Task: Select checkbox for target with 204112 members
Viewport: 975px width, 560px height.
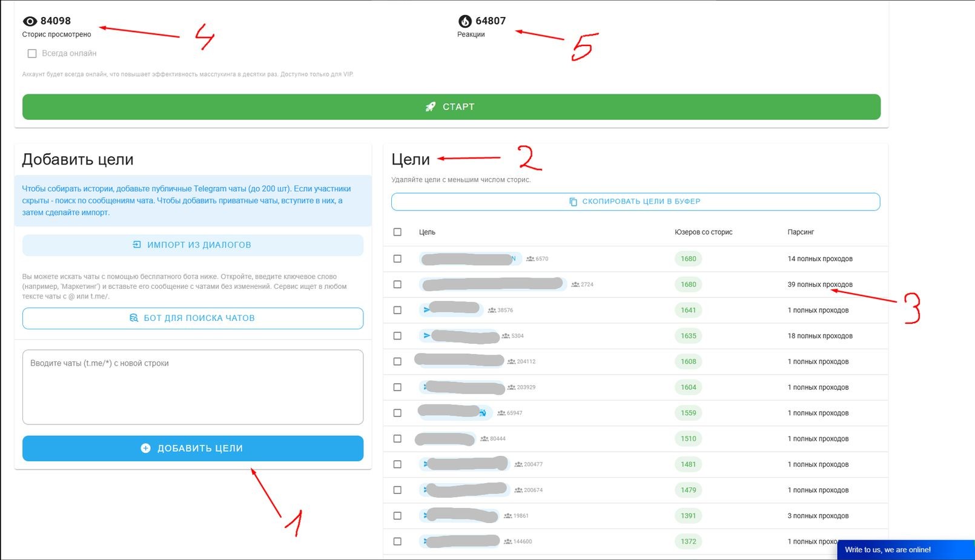Action: [397, 361]
